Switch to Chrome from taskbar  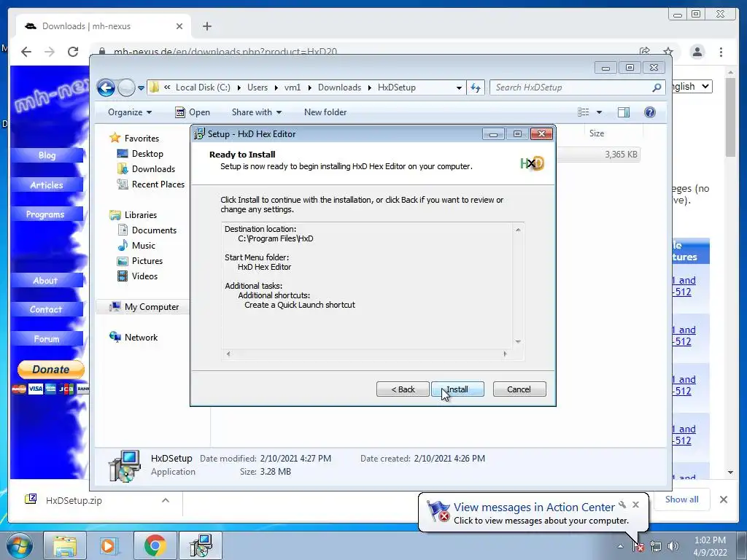[x=155, y=545]
